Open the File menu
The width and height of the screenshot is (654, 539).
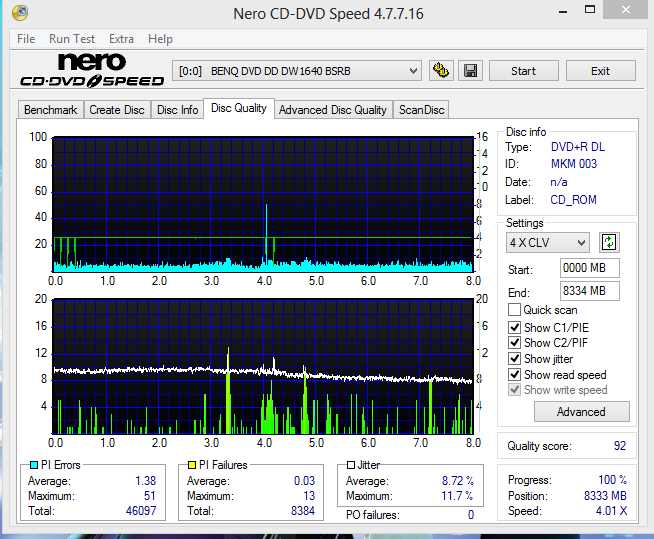click(26, 39)
